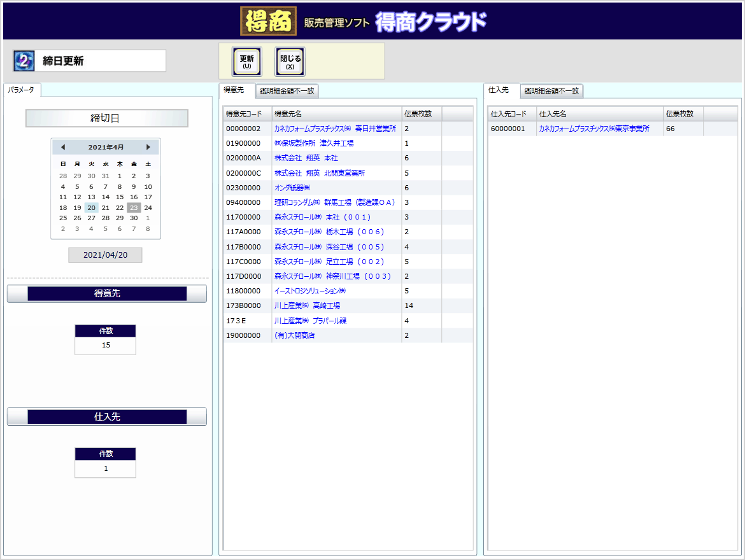The width and height of the screenshot is (745, 560).
Task: Switch to supplier 鑑明細金額不一致 tab
Action: pyautogui.click(x=551, y=91)
